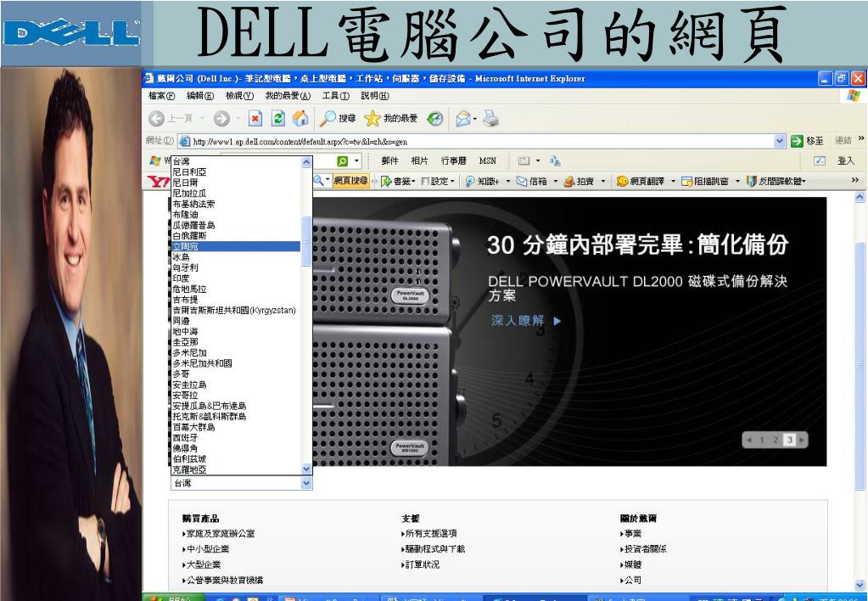Viewport: 868px width, 601px height.
Task: Select 冰島 in the country list
Action: click(x=236, y=257)
